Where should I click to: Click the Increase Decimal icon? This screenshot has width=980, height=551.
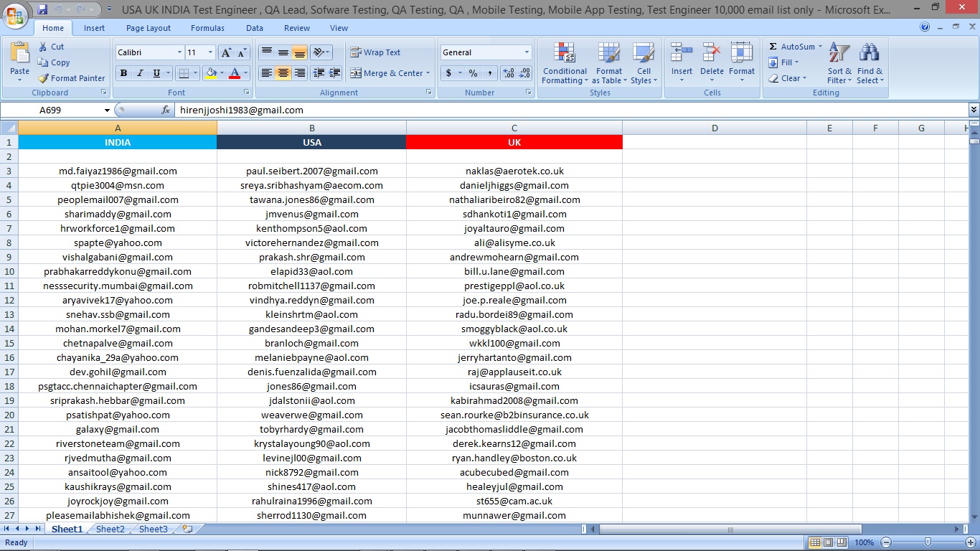click(x=508, y=73)
